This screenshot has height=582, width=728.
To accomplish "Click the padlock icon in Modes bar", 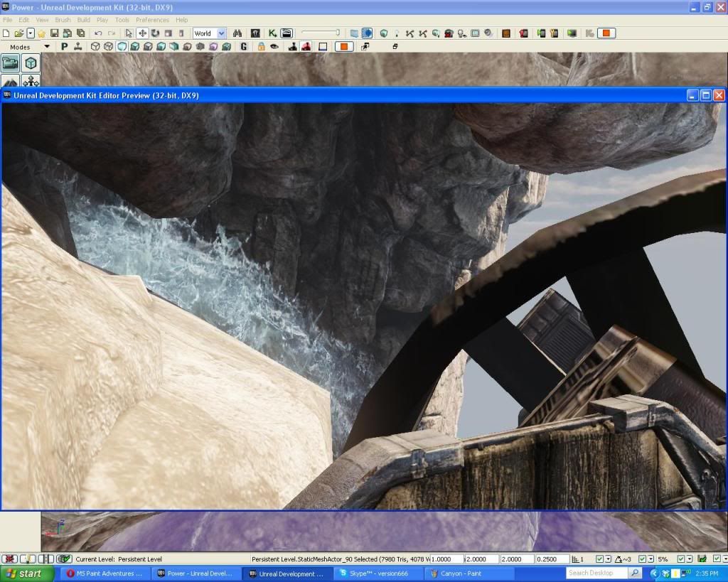I will [261, 47].
